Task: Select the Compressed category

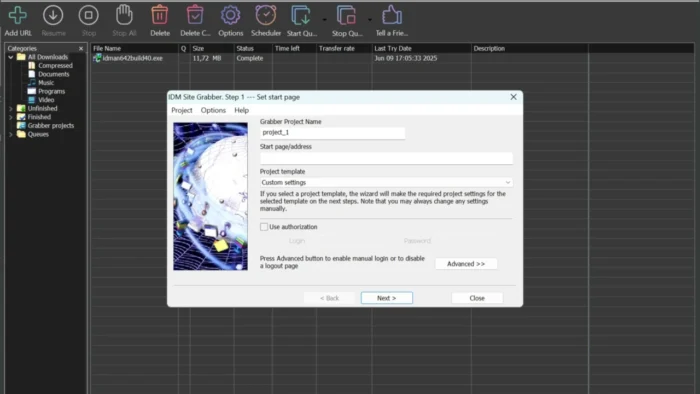Action: point(55,66)
